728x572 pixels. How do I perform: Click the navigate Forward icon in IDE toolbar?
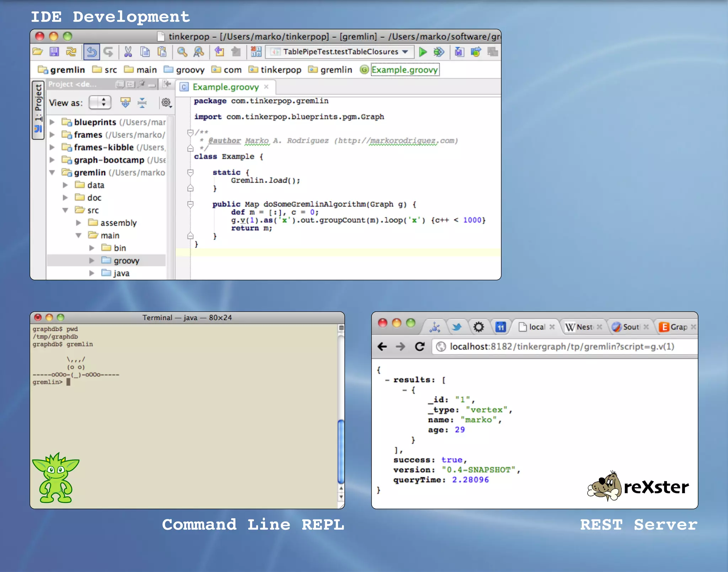(236, 52)
